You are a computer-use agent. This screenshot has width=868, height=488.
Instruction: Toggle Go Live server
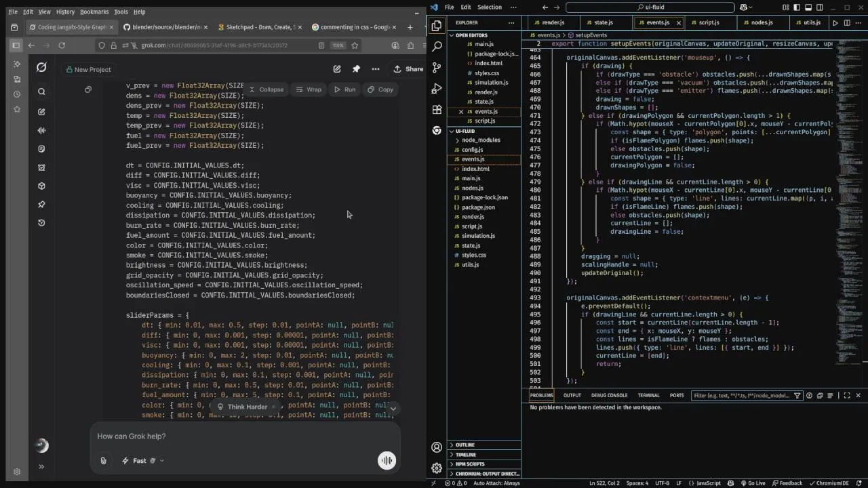coord(753,483)
